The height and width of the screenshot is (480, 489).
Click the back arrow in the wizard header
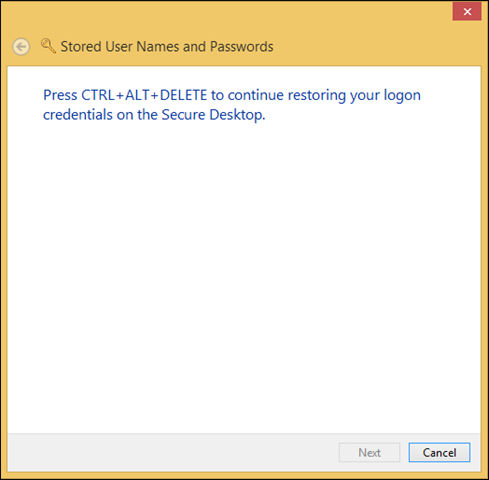21,46
